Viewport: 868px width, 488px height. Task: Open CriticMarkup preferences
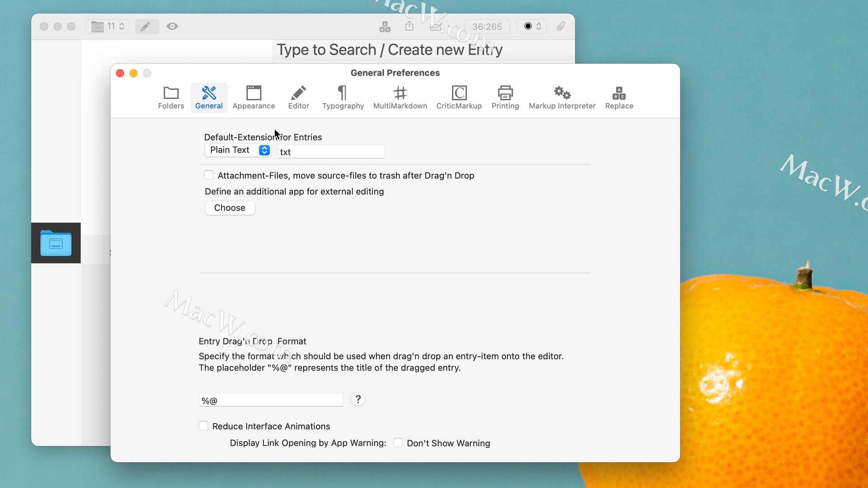coord(459,98)
